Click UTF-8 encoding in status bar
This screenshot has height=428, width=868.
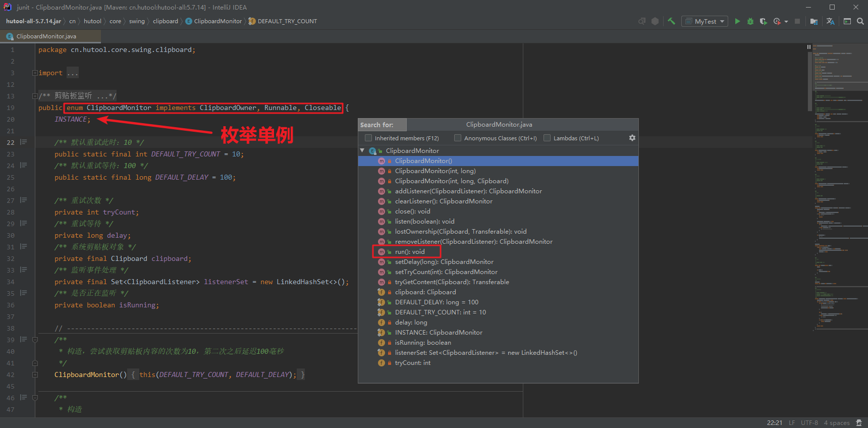tap(809, 423)
